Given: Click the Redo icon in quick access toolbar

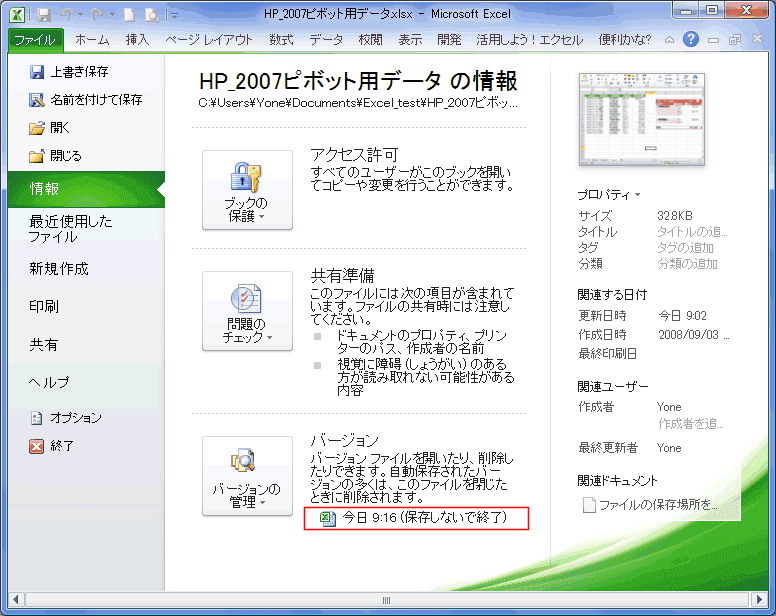Looking at the screenshot, I should [x=97, y=15].
